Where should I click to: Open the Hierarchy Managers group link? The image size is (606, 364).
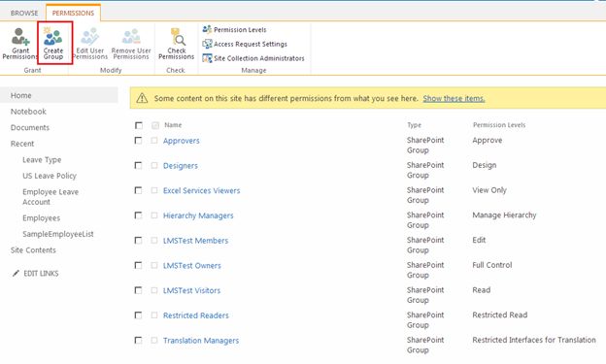click(198, 215)
